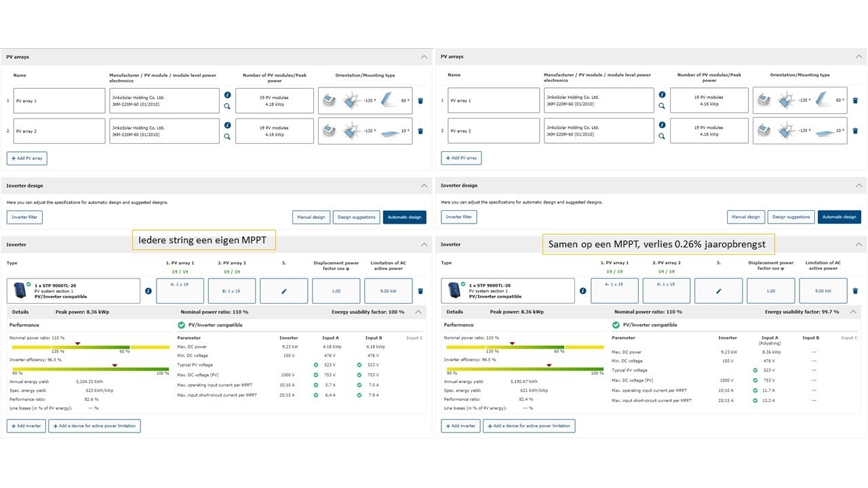Open info for PV array 2 in left screenshot
The width and height of the screenshot is (868, 488).
(227, 125)
